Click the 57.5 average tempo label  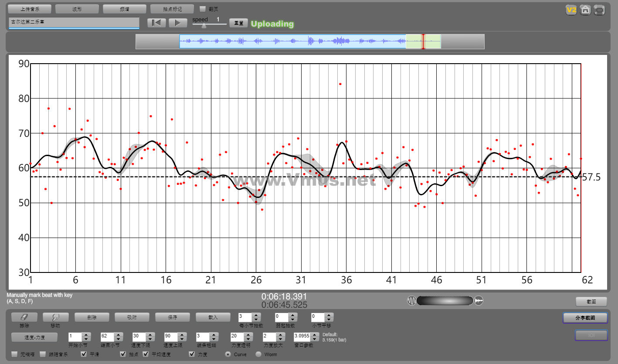coord(591,177)
